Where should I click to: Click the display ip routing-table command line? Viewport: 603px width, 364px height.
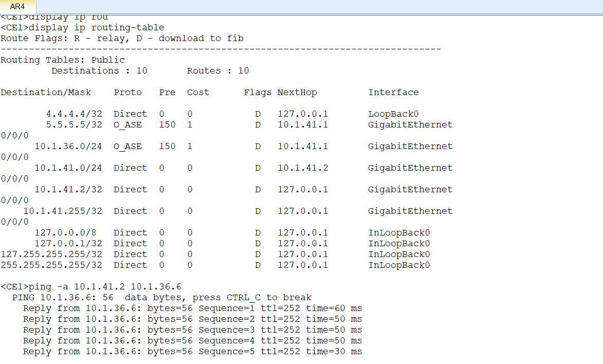coord(82,28)
